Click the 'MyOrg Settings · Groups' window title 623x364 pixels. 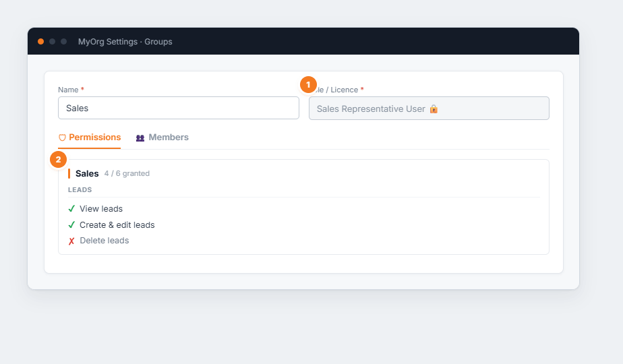point(125,42)
